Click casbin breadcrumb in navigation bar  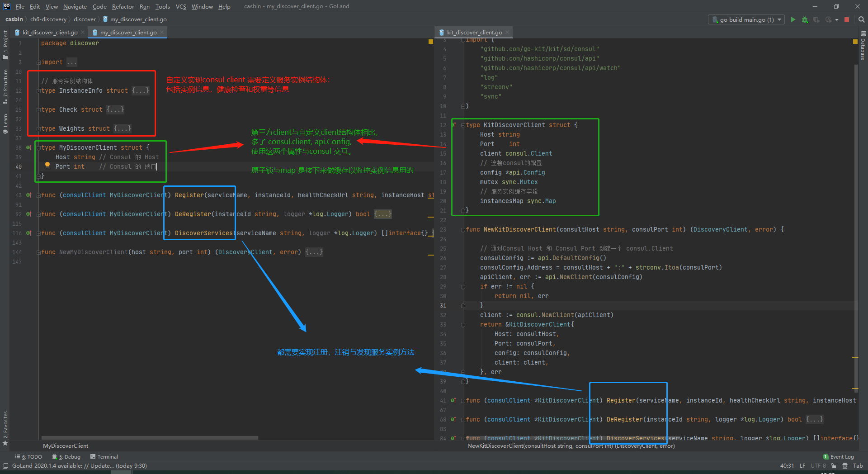tap(14, 19)
